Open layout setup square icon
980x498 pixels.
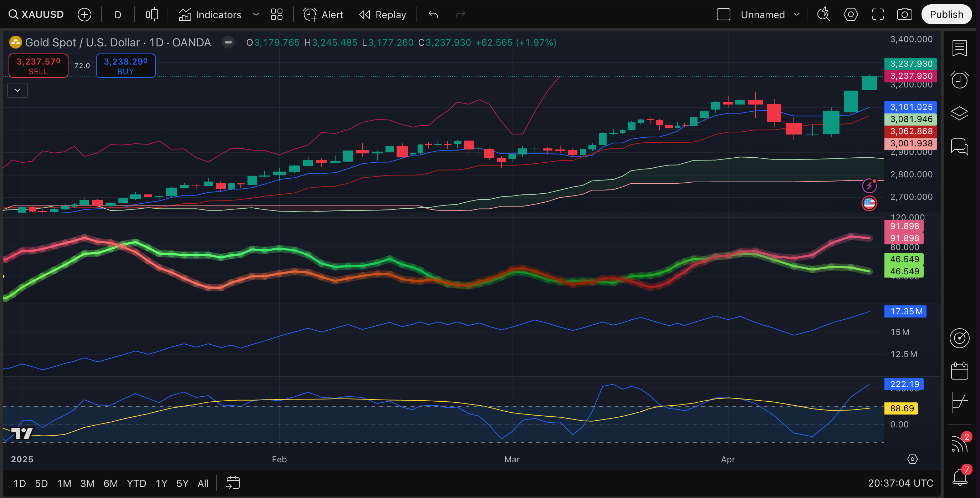click(x=723, y=15)
